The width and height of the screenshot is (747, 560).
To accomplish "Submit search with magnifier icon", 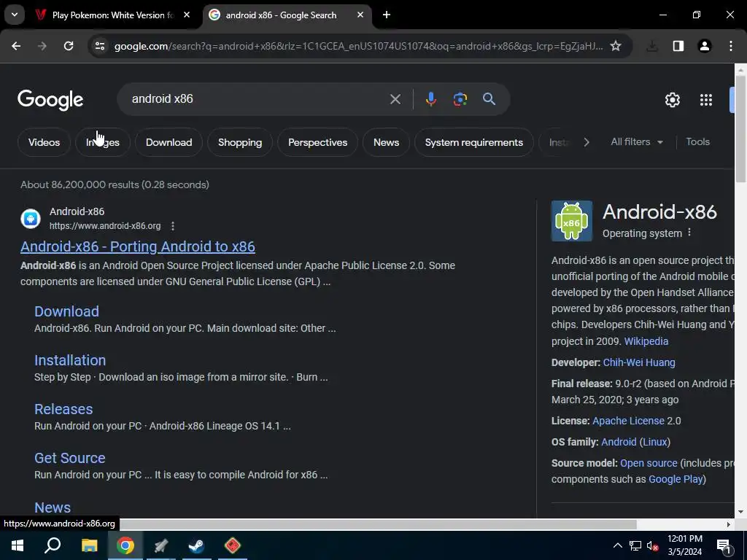I will pos(489,99).
